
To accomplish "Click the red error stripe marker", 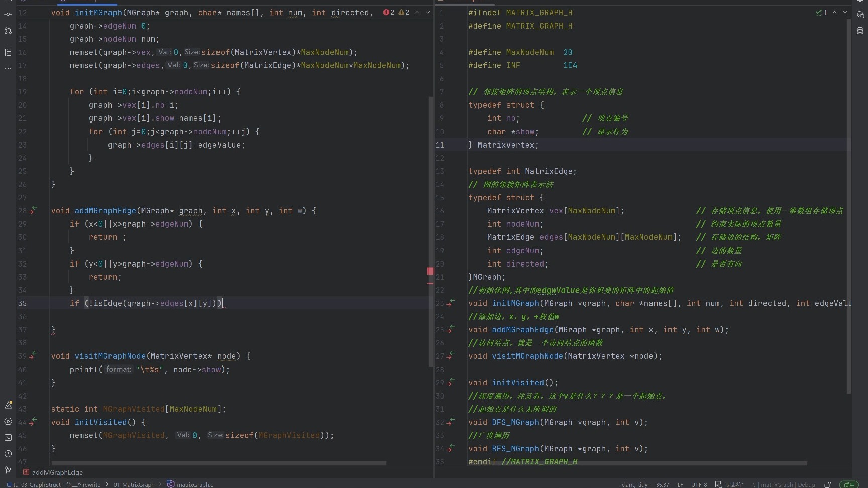I will pos(430,271).
